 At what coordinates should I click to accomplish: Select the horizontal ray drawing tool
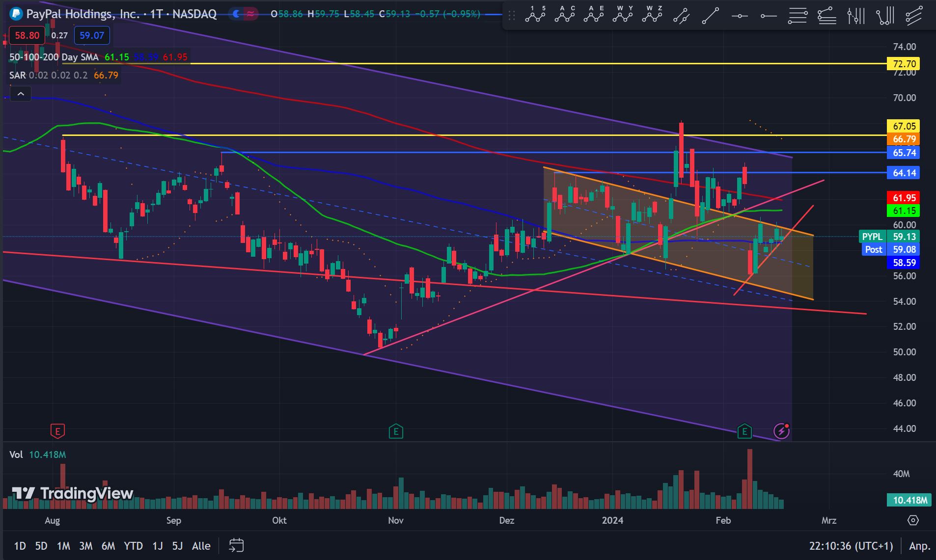tap(769, 16)
